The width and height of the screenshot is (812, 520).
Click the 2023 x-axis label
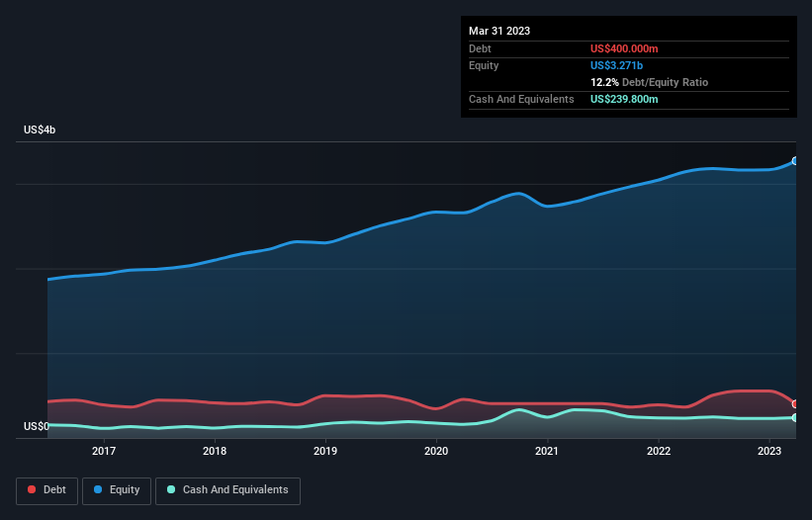(769, 451)
